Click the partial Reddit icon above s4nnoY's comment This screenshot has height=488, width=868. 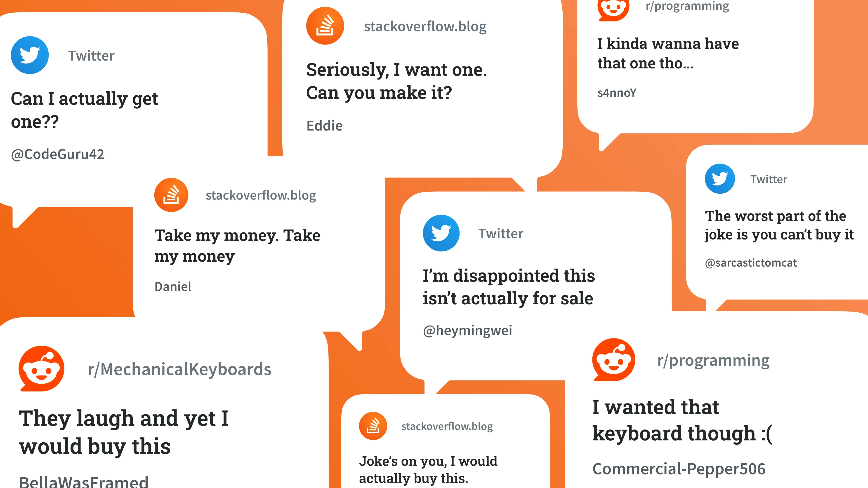click(613, 10)
